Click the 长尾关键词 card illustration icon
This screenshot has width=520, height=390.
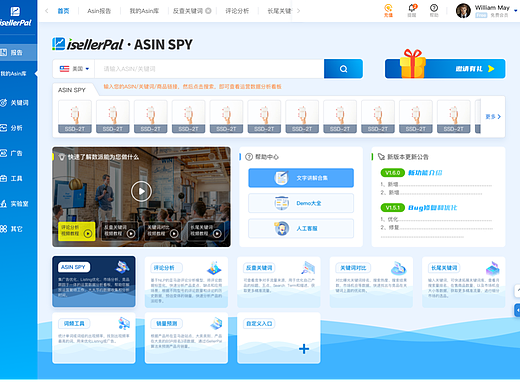coord(492,268)
